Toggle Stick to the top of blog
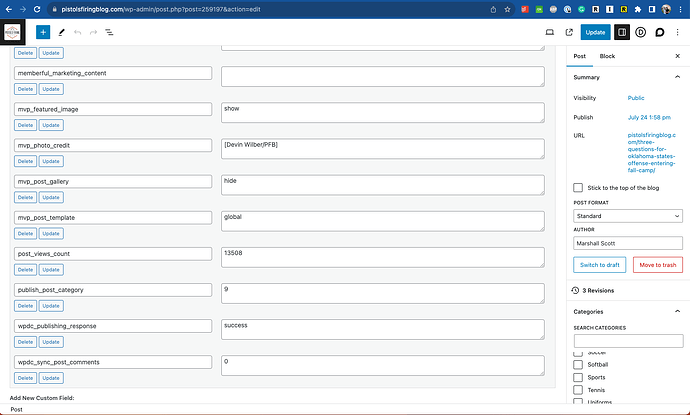Image resolution: width=690 pixels, height=415 pixels. (578, 188)
